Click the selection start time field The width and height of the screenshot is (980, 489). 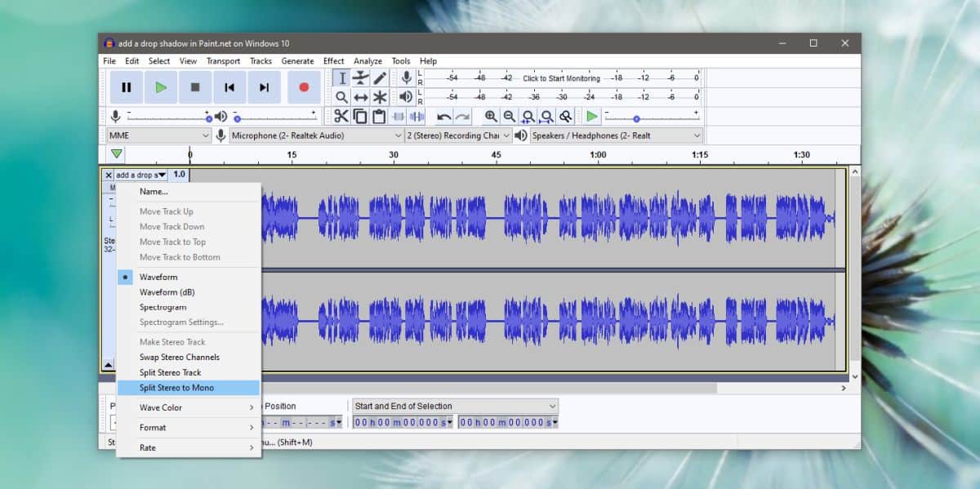tap(401, 422)
